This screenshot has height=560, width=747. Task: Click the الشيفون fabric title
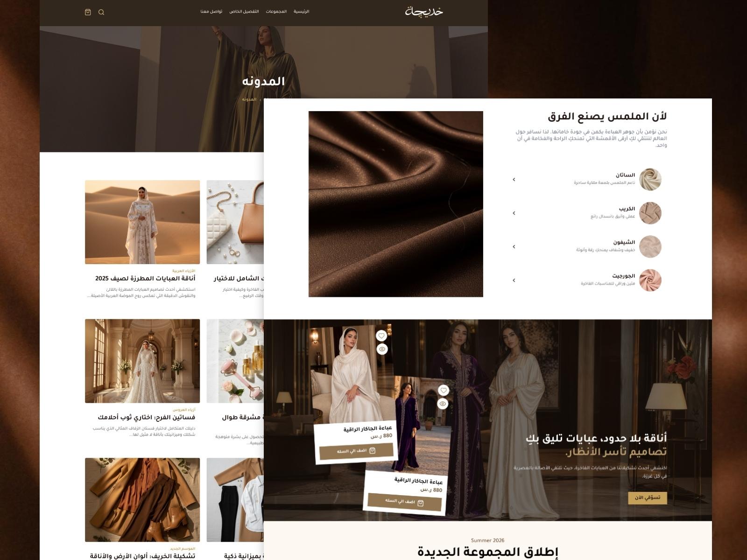coord(624,243)
